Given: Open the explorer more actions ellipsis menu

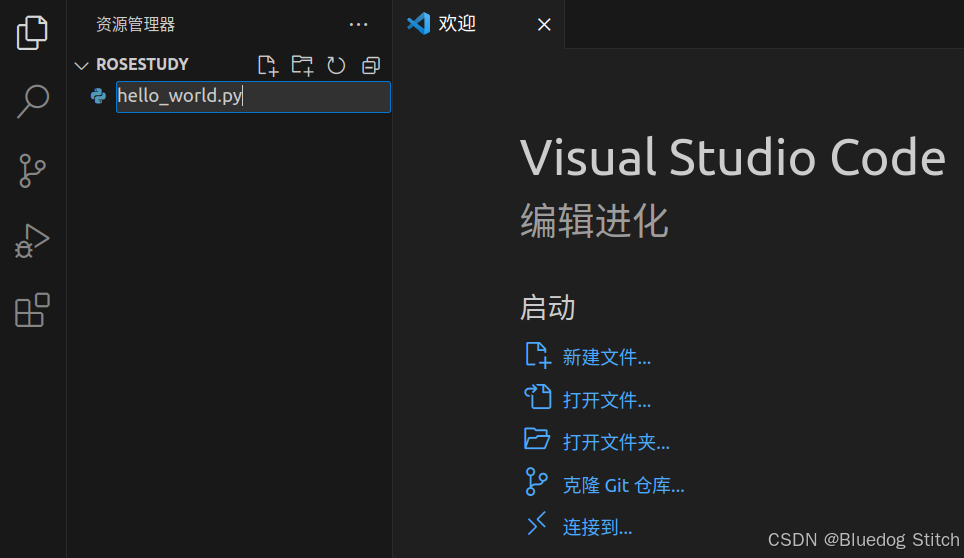Looking at the screenshot, I should [358, 25].
